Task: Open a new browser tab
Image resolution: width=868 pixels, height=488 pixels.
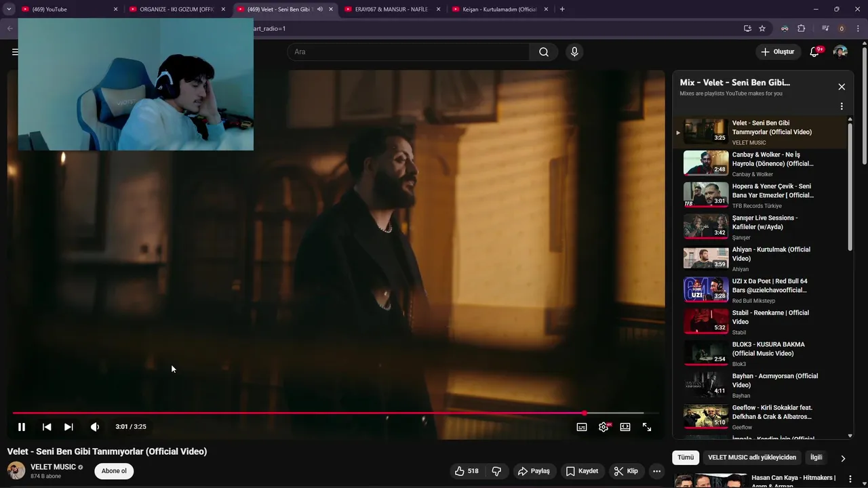Action: tap(562, 9)
